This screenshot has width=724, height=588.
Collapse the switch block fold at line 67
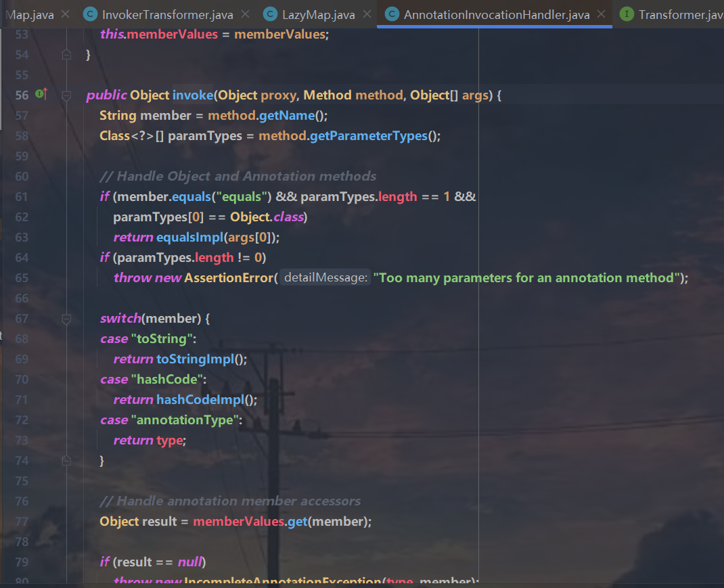point(66,319)
